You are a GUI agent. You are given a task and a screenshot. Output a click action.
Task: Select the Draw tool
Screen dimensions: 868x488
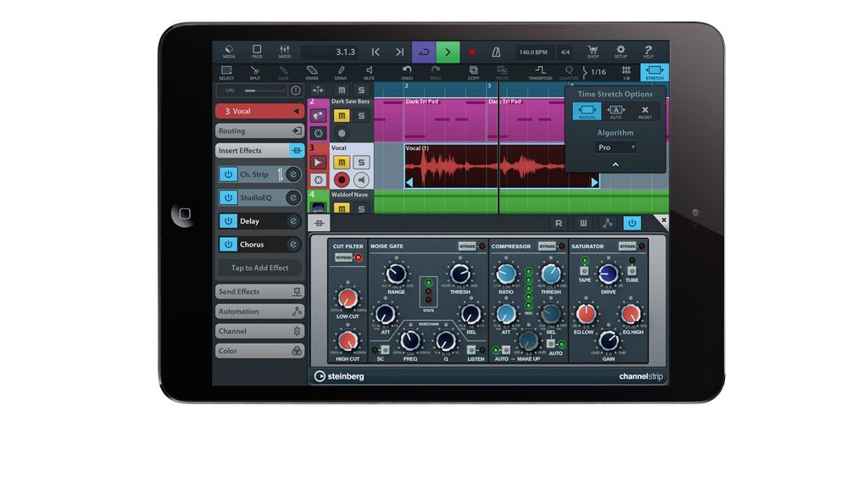coord(342,72)
